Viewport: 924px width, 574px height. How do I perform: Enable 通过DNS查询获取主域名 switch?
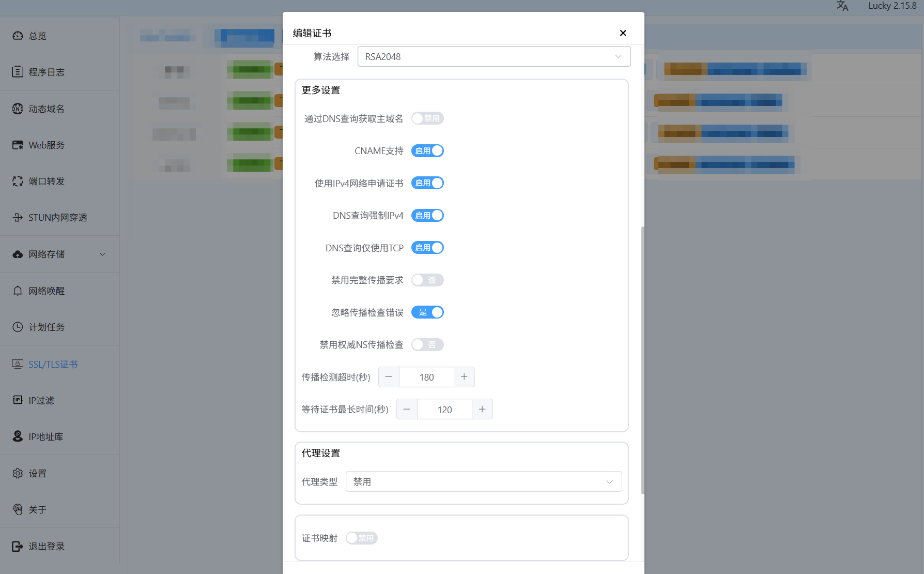[x=427, y=118]
